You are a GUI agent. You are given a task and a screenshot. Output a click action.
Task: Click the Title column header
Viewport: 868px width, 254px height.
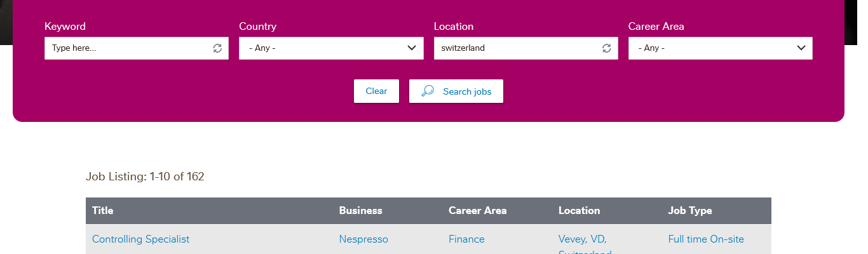(x=103, y=211)
